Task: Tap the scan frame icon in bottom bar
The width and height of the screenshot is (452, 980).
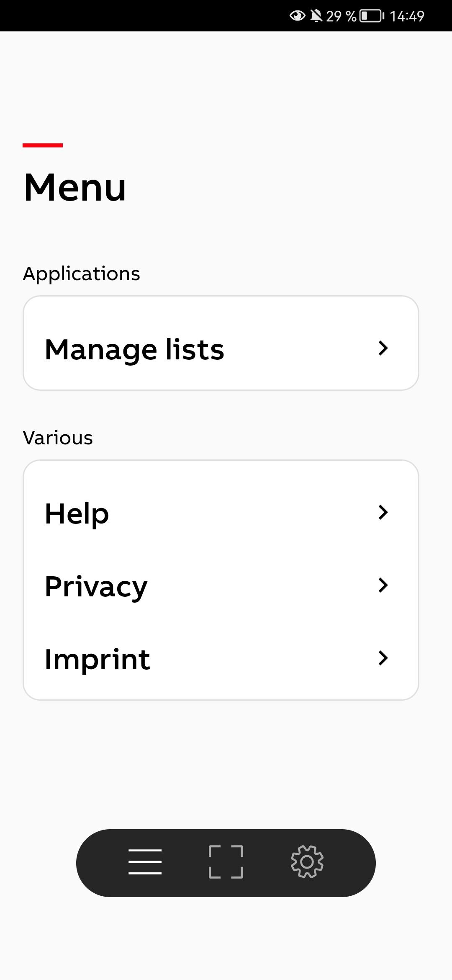Action: [226, 862]
